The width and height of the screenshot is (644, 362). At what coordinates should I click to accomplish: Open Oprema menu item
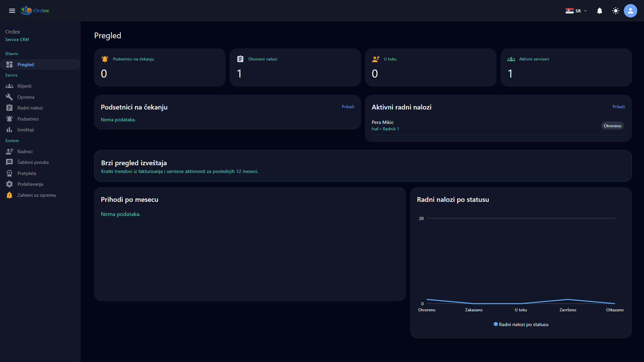coord(40,97)
